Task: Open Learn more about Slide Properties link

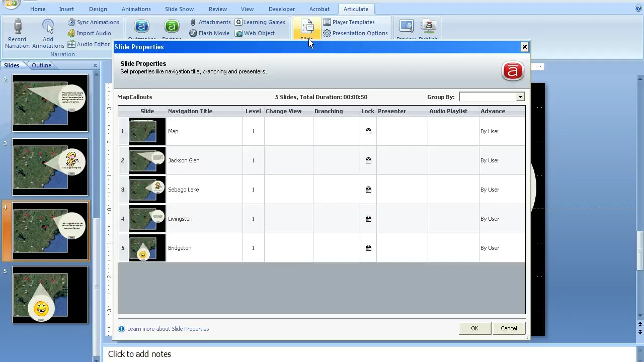Action: pos(168,329)
